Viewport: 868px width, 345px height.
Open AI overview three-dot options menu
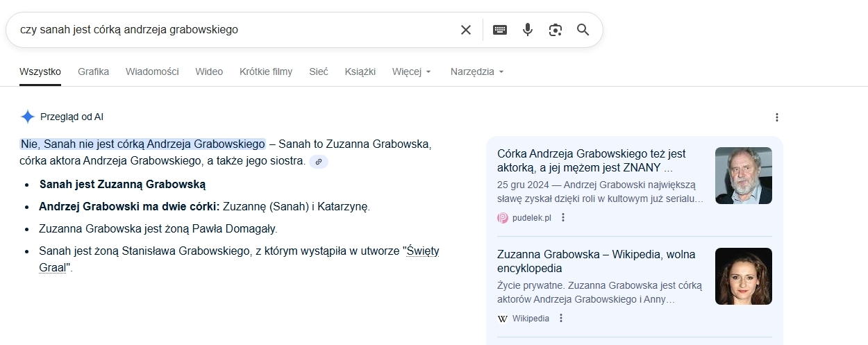point(777,117)
